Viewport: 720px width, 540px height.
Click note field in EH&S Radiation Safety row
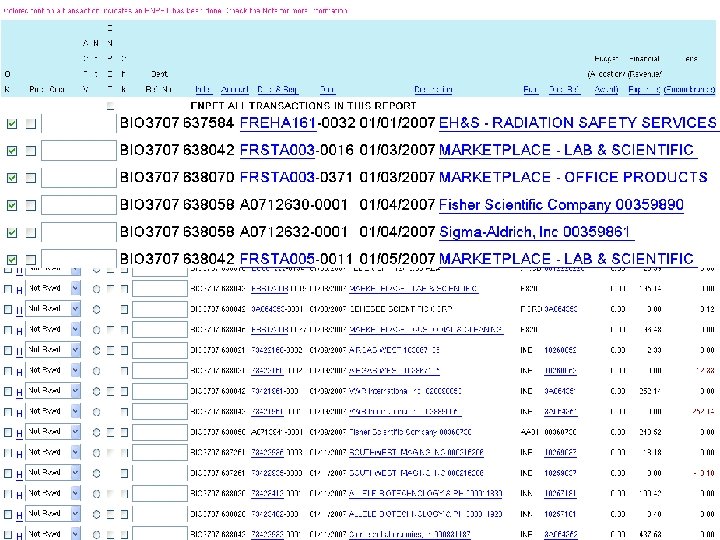79,124
